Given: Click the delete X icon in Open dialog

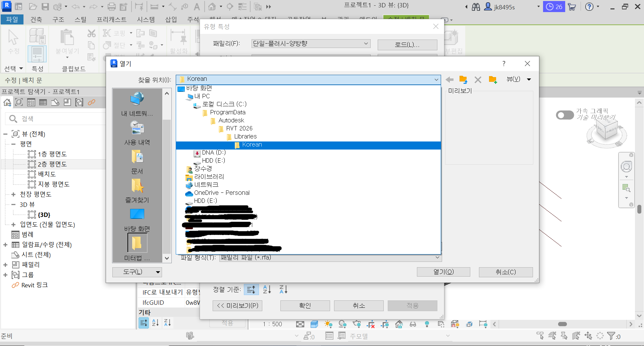Looking at the screenshot, I should (x=478, y=80).
